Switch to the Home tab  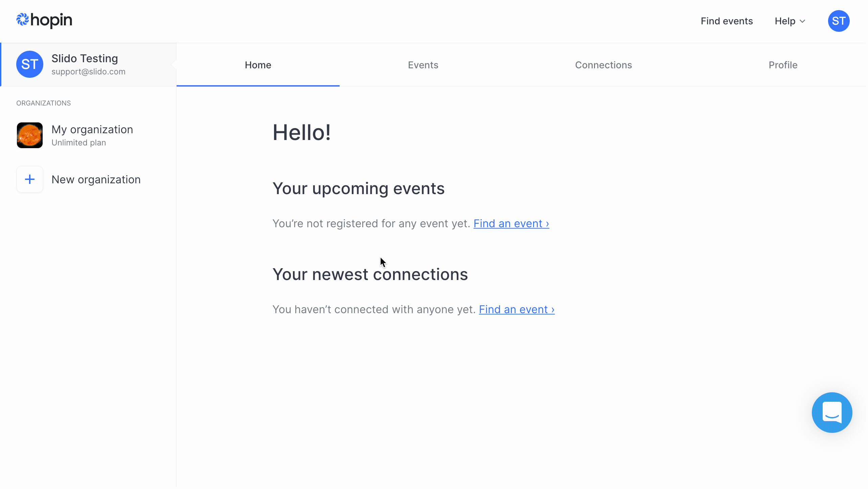point(258,65)
